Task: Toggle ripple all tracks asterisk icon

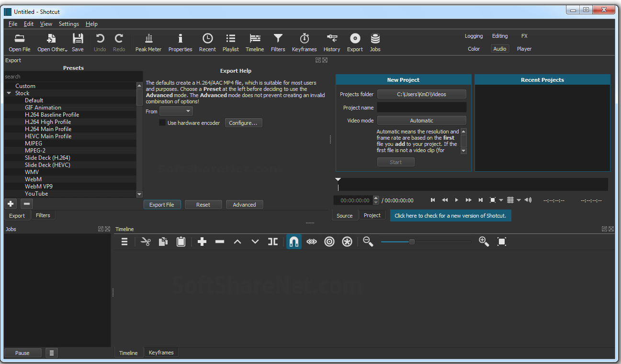Action: tap(347, 242)
